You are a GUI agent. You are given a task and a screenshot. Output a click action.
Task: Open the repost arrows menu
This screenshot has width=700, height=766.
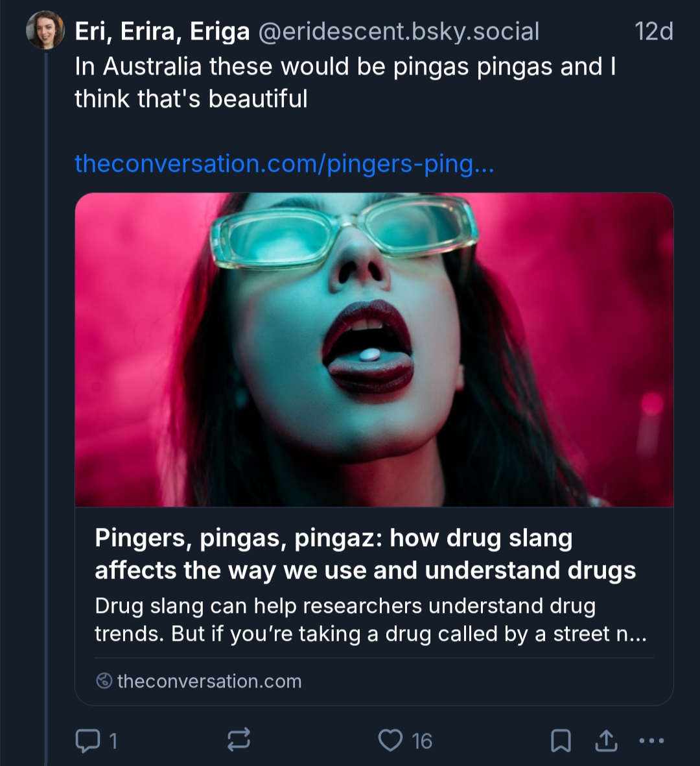coord(239,740)
